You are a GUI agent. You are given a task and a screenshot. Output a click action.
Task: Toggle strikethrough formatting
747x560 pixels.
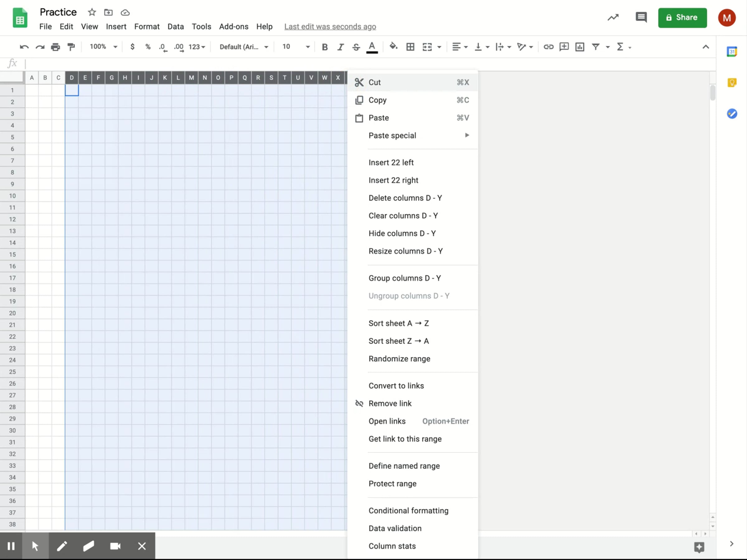(x=356, y=47)
